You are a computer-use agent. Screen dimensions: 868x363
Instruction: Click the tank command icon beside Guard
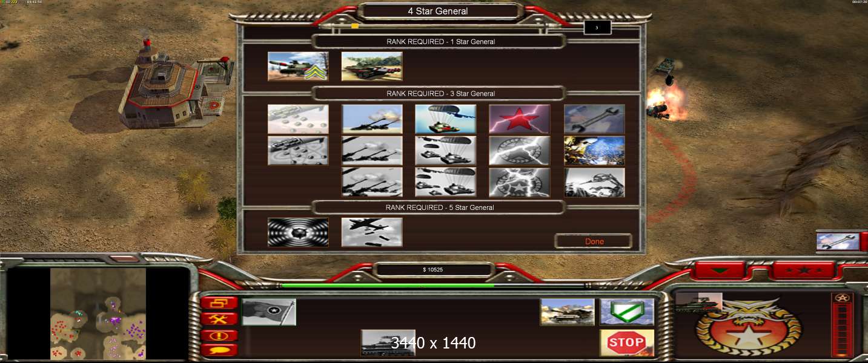coord(568,312)
